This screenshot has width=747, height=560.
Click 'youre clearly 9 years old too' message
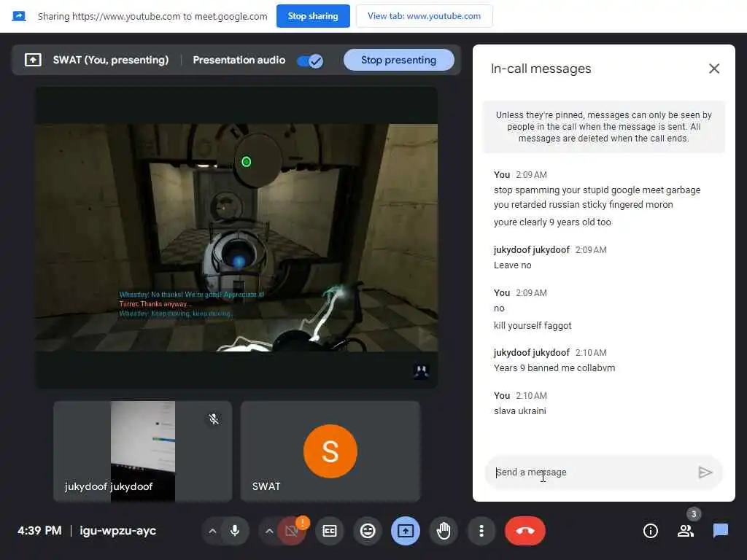click(552, 222)
